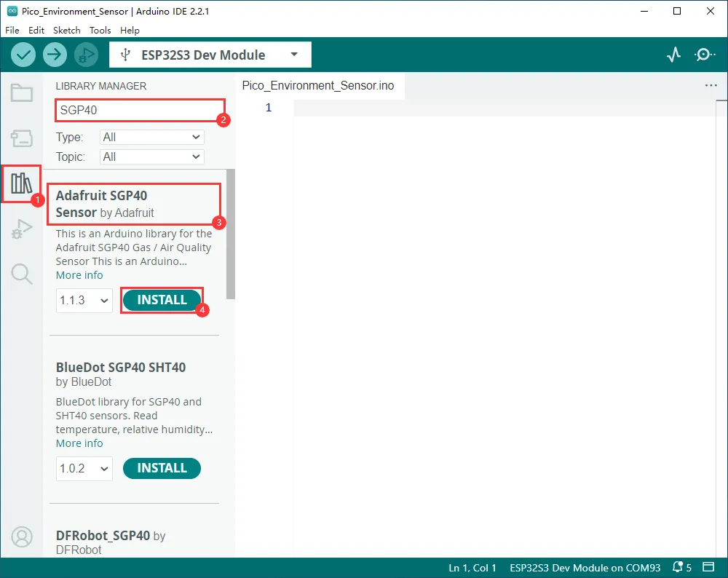Viewport: 728px width, 578px height.
Task: Open the Library Manager books icon
Action: pos(22,183)
